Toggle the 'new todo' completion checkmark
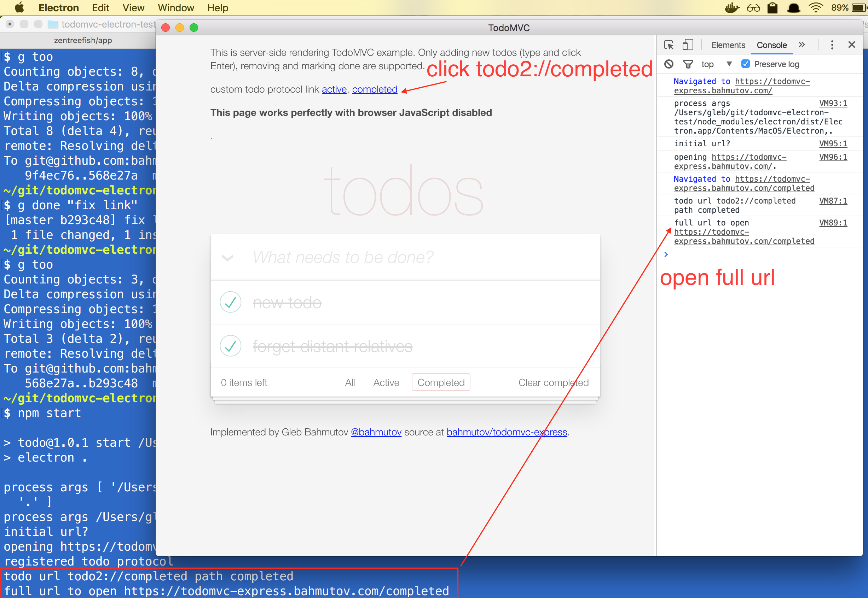The width and height of the screenshot is (868, 598). tap(230, 302)
